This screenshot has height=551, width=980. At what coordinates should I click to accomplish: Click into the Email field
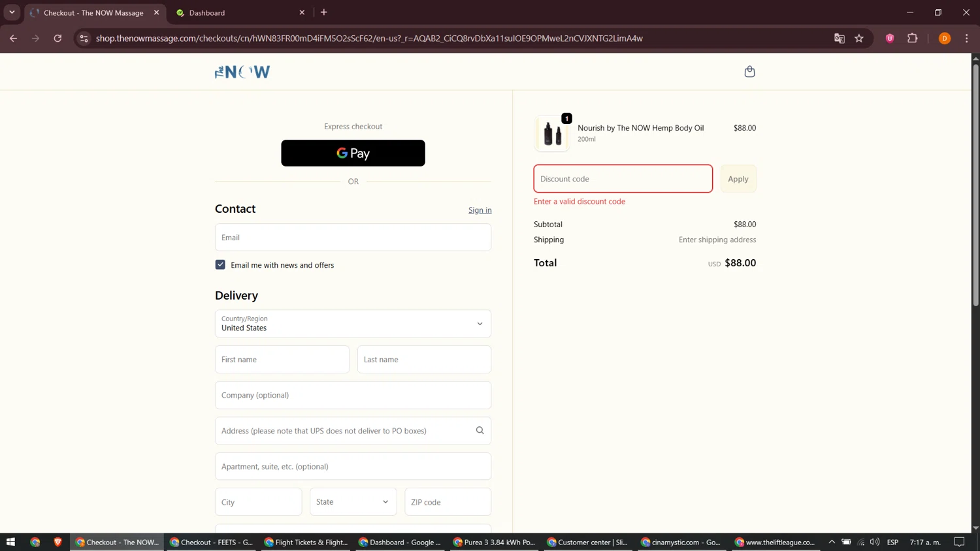tap(353, 238)
